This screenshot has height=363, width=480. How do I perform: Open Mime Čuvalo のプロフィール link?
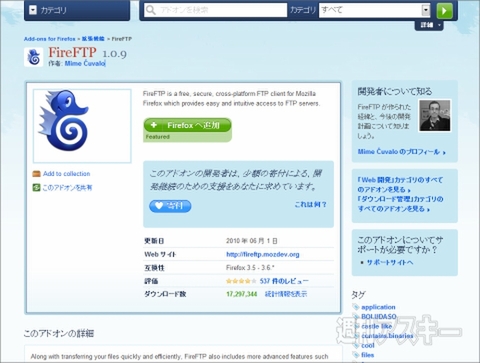(x=402, y=152)
